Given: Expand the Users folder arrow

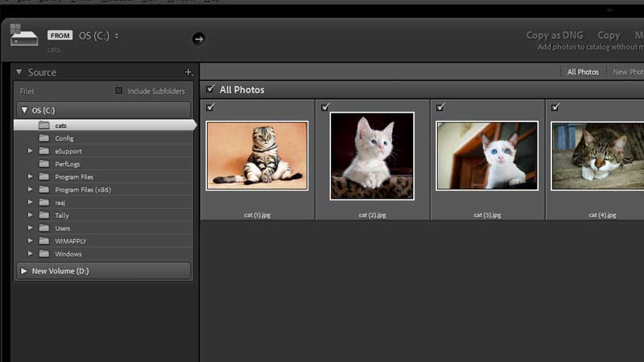Looking at the screenshot, I should click(x=30, y=228).
